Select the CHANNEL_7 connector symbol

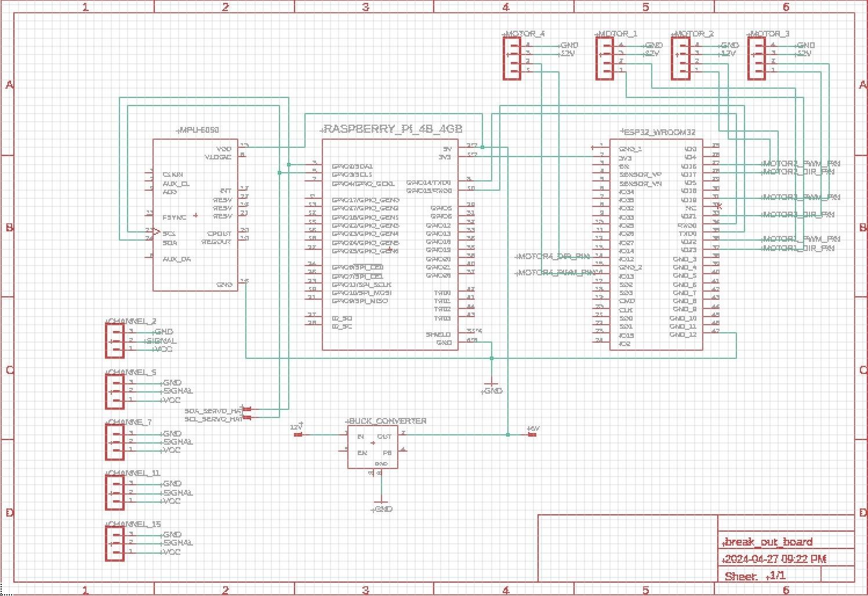point(115,442)
